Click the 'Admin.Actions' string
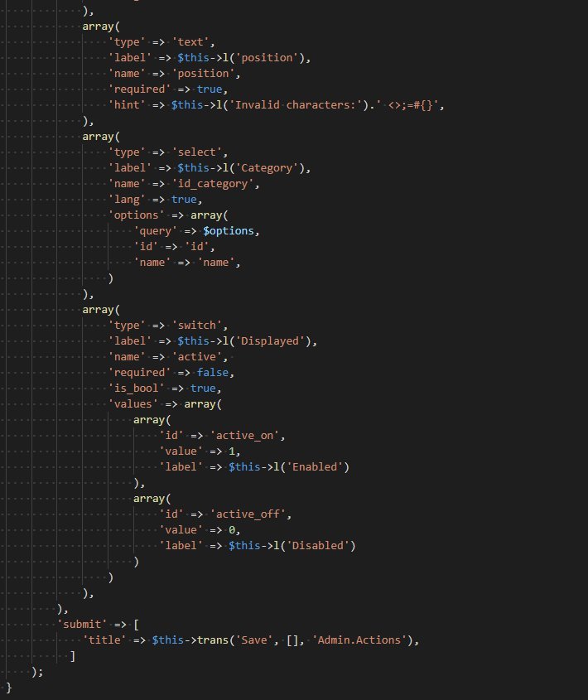 [x=359, y=640]
